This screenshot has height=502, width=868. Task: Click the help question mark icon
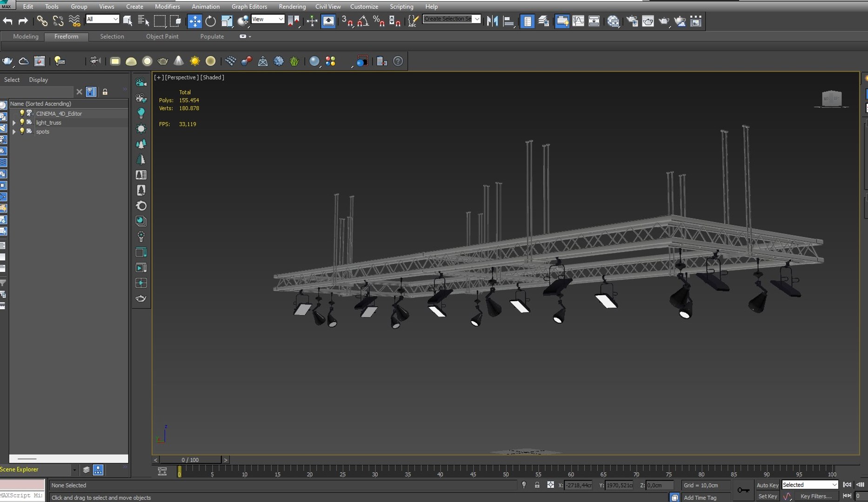[x=398, y=61]
